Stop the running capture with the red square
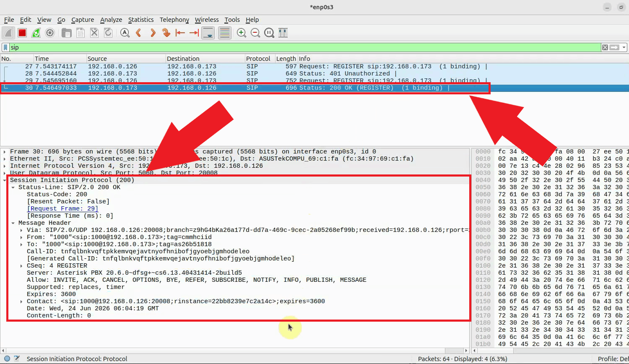629x364 pixels. [22, 33]
